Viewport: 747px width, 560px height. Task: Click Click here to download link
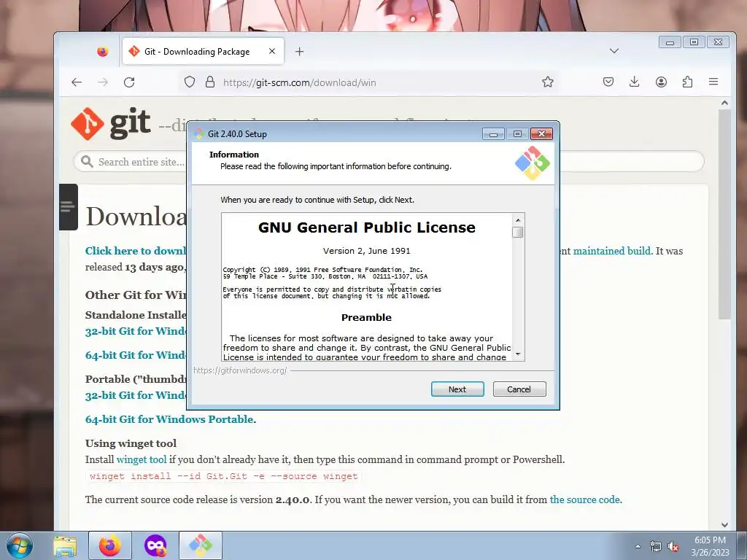(x=136, y=251)
